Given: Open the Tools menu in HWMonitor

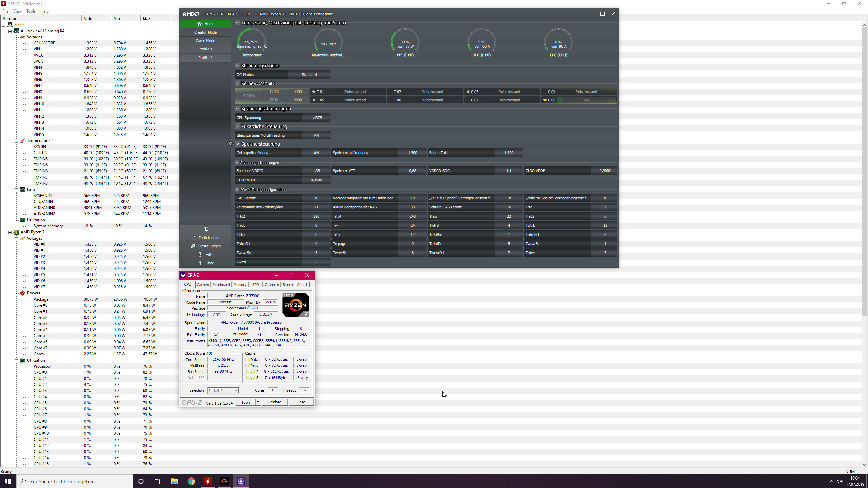Looking at the screenshot, I should point(31,11).
